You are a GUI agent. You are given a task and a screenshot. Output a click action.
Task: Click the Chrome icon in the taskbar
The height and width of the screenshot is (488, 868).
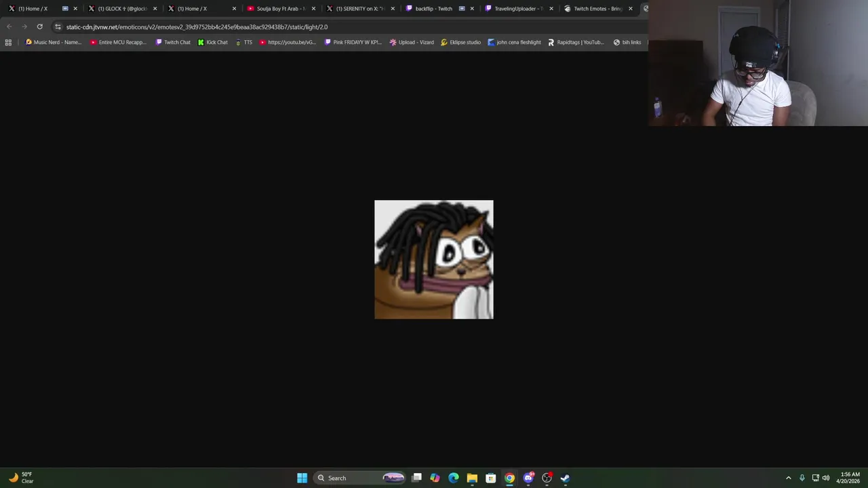tap(509, 478)
